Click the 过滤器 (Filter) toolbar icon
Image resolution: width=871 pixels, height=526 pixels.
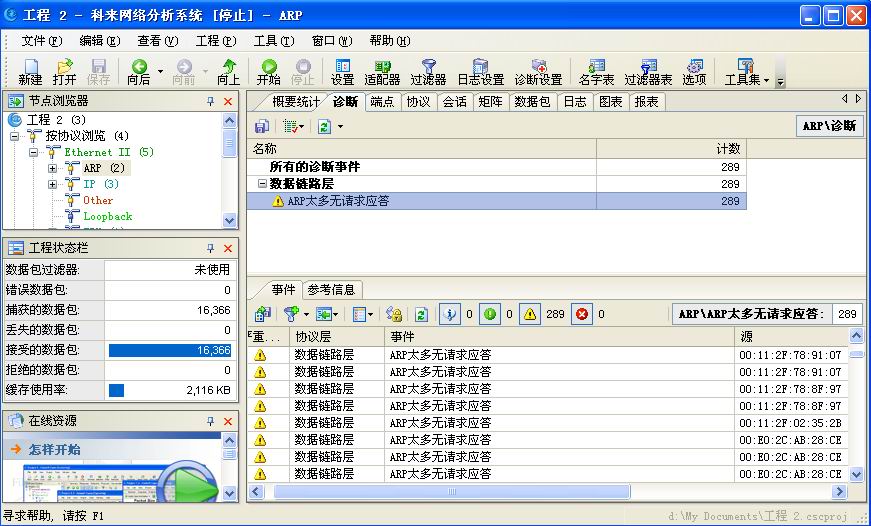[428, 71]
